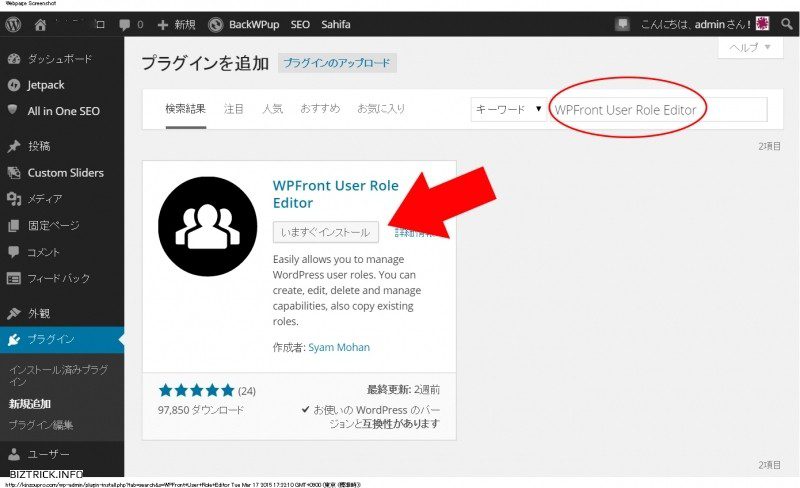The image size is (800, 488).
Task: Open WPFront User Role Editor title link
Action: 335,194
